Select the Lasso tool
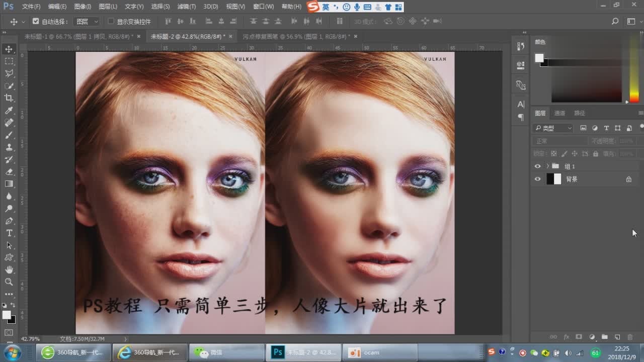This screenshot has width=644, height=362. pos(9,73)
